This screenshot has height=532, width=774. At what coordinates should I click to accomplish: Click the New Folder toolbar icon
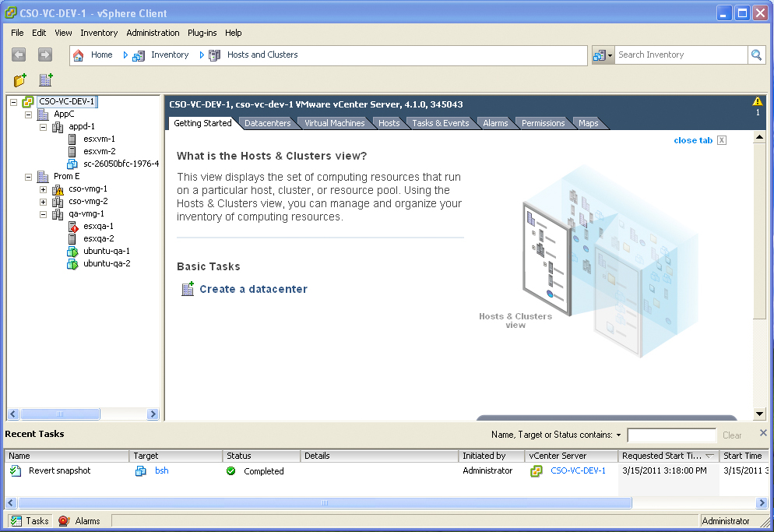20,80
